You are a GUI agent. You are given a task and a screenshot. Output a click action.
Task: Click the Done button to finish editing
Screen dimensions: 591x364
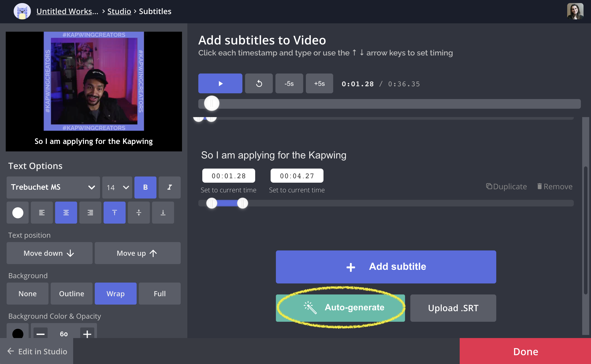pyautogui.click(x=526, y=351)
